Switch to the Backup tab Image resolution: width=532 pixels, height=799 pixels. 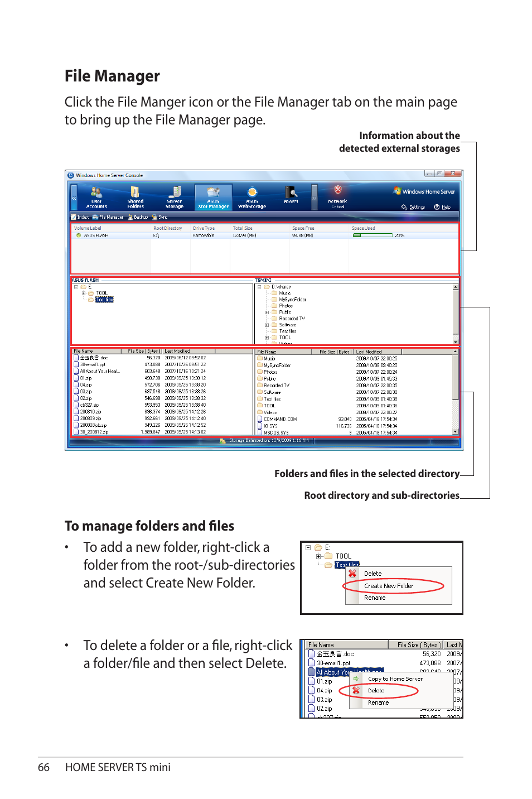pyautogui.click(x=138, y=217)
